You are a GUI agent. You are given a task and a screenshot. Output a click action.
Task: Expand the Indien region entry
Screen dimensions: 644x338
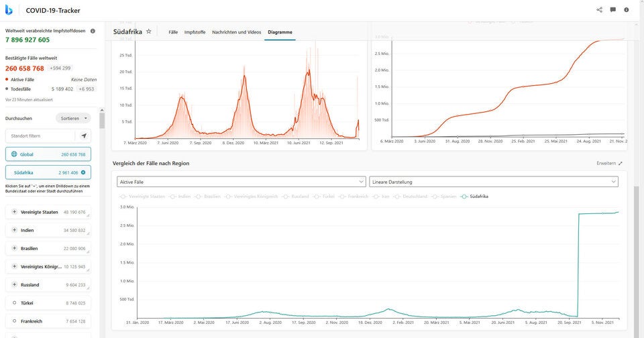point(15,230)
